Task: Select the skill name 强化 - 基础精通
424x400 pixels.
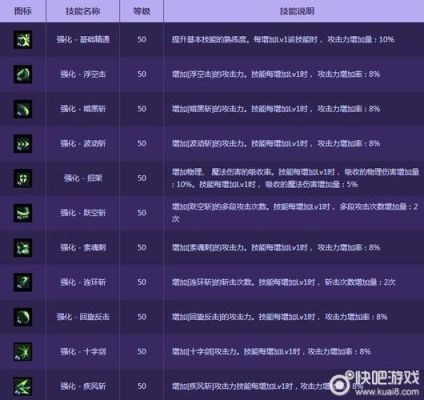Action: [x=83, y=39]
